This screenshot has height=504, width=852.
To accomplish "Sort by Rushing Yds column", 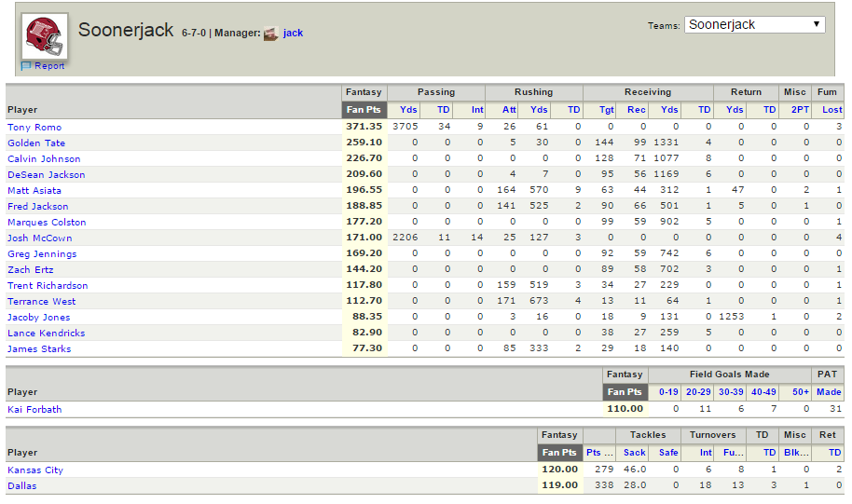I will tap(539, 109).
